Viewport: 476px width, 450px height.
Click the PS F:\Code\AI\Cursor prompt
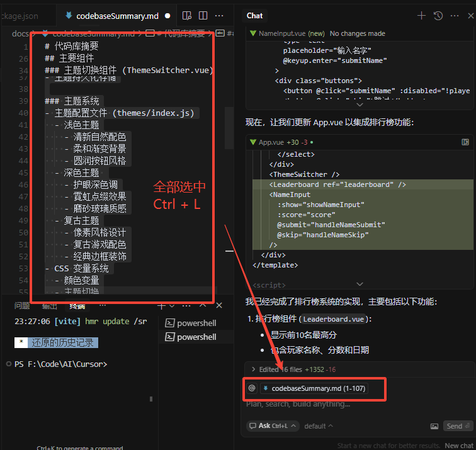[60, 364]
